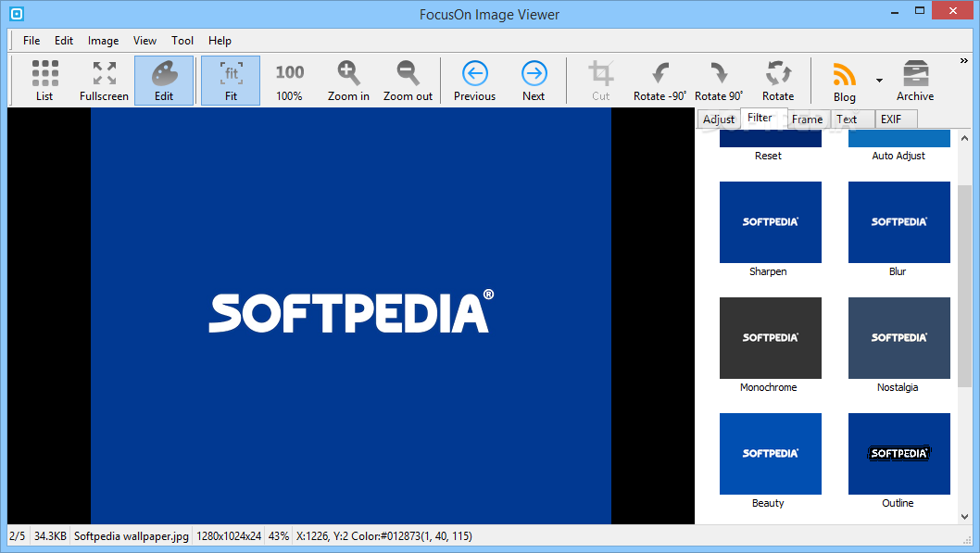The height and width of the screenshot is (553, 980).
Task: Apply the Reset filter thumbnail
Action: point(770,139)
